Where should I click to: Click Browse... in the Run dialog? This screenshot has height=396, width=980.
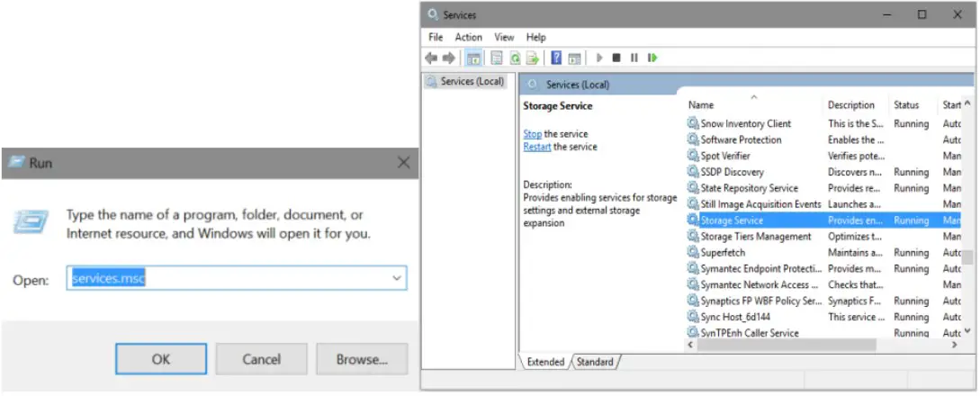click(x=362, y=359)
